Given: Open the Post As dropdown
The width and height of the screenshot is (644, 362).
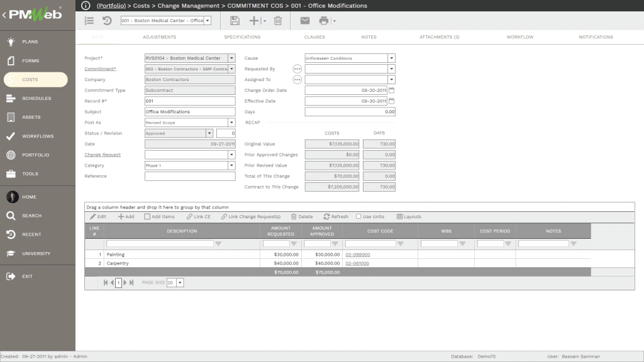Looking at the screenshot, I should coord(231,123).
